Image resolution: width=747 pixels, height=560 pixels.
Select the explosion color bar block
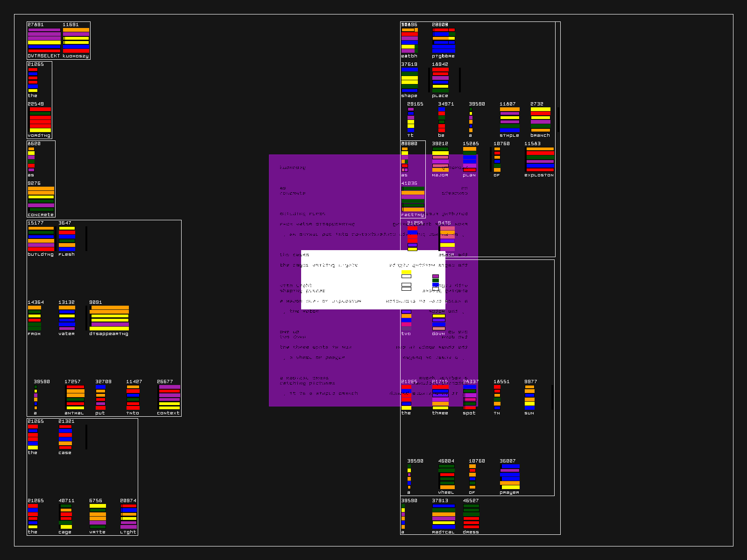click(540, 159)
